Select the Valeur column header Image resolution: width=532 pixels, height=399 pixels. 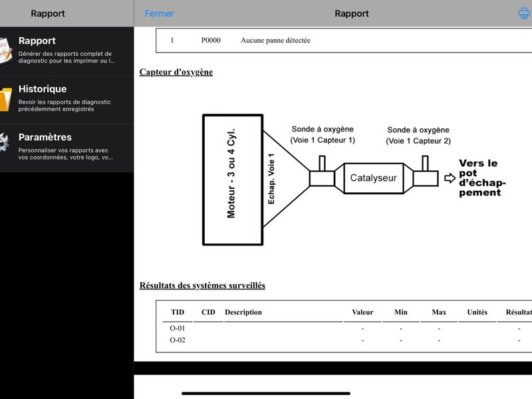click(x=362, y=312)
